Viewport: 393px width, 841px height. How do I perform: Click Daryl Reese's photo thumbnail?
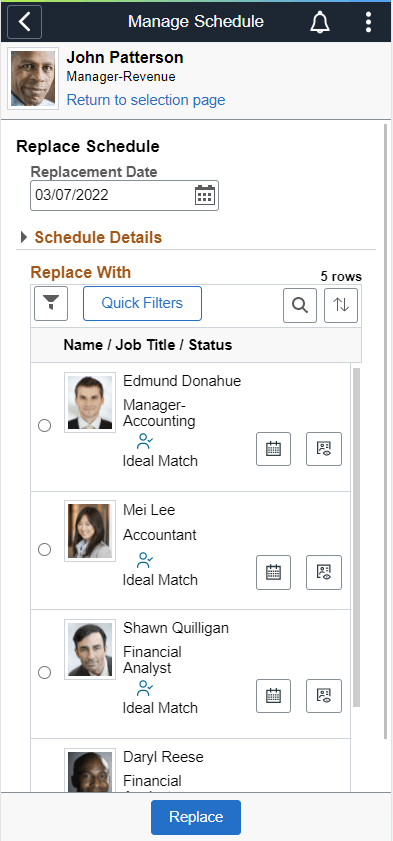(x=90, y=770)
